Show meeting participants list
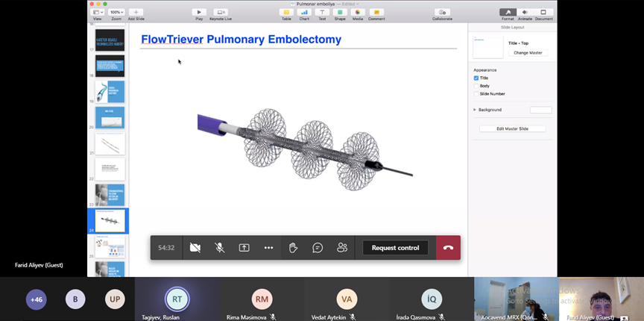 point(342,248)
